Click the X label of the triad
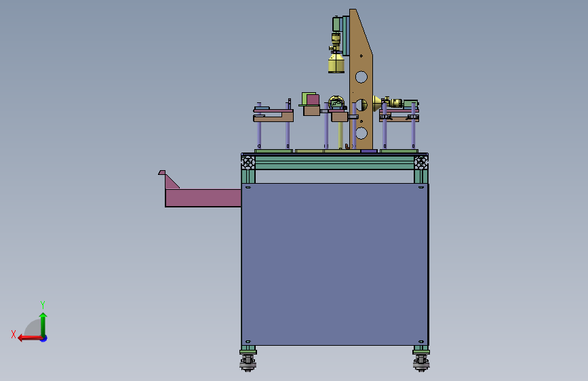The height and width of the screenshot is (381, 588). 14,334
